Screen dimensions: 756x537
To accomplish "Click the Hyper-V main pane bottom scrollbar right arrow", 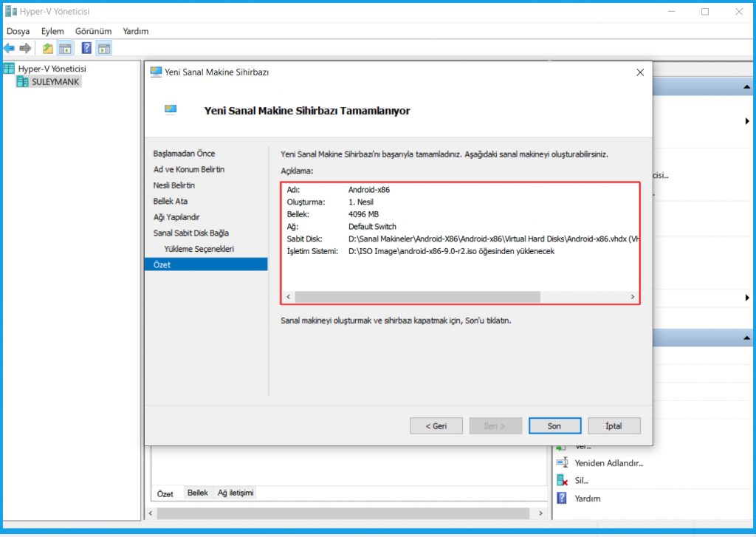I will (x=541, y=513).
